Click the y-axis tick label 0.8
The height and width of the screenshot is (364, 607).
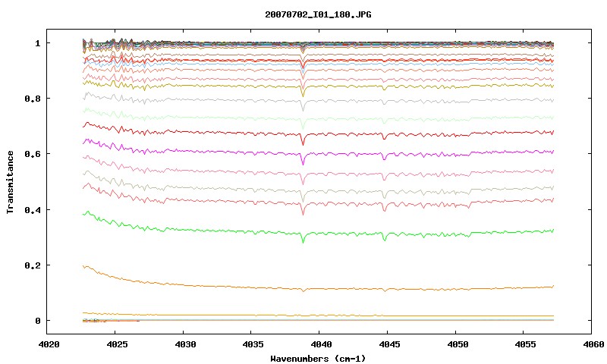pos(33,99)
